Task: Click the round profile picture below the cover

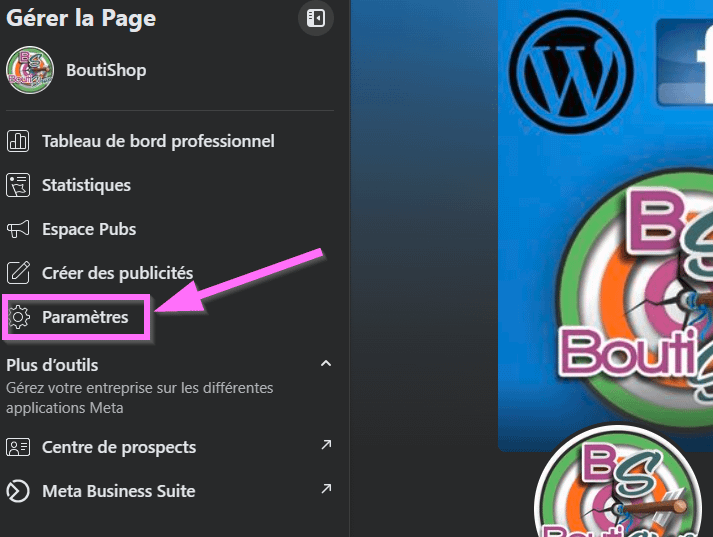Action: tap(612, 490)
